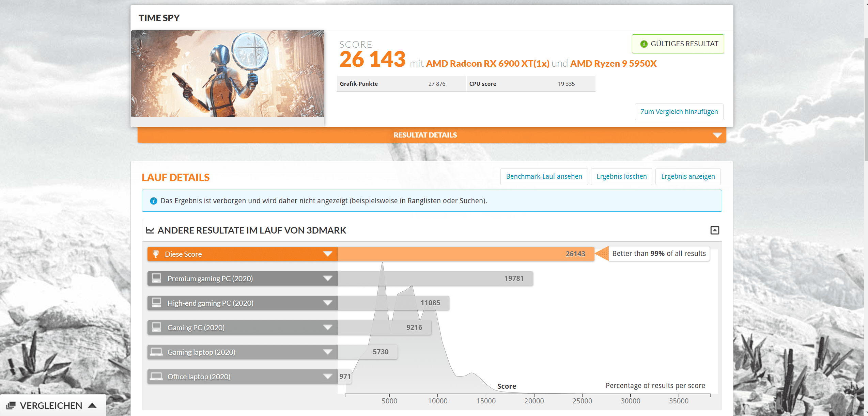868x416 pixels.
Task: Click the 35000 tick label on score axis
Action: pos(679,401)
